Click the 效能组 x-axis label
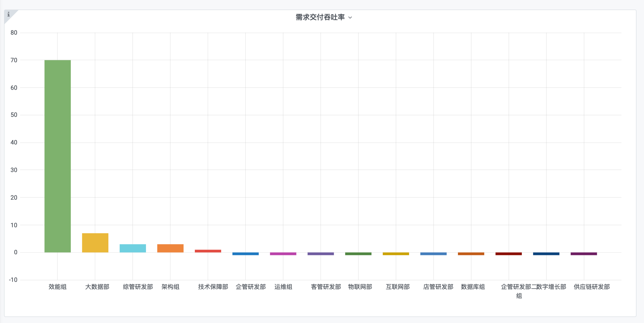The image size is (644, 323). click(57, 287)
